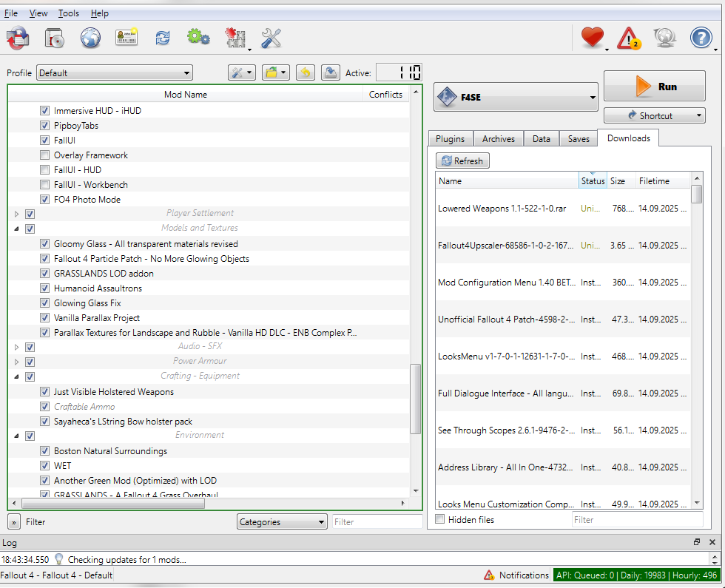Sort mod list by Conflicts column

385,95
